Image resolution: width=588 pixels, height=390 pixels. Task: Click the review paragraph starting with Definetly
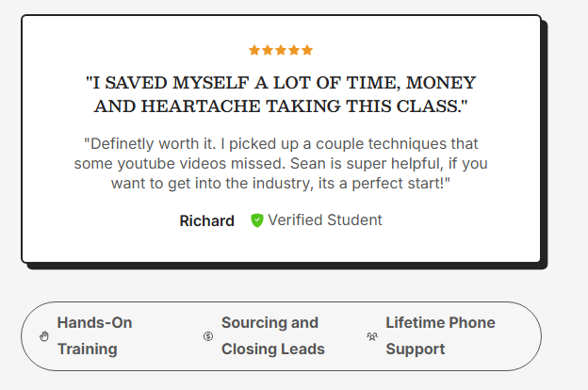(281, 163)
